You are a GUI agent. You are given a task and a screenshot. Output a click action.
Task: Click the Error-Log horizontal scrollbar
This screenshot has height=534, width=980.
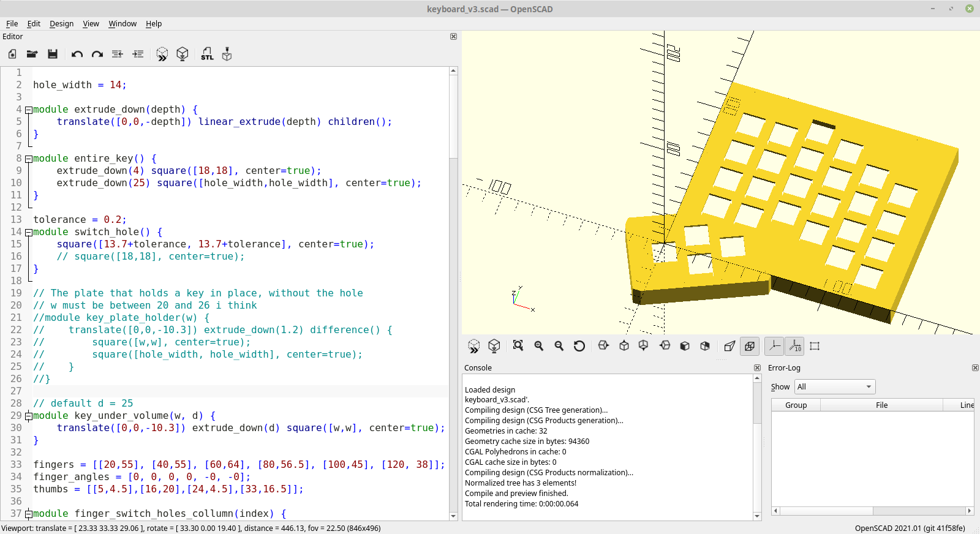coord(873,511)
